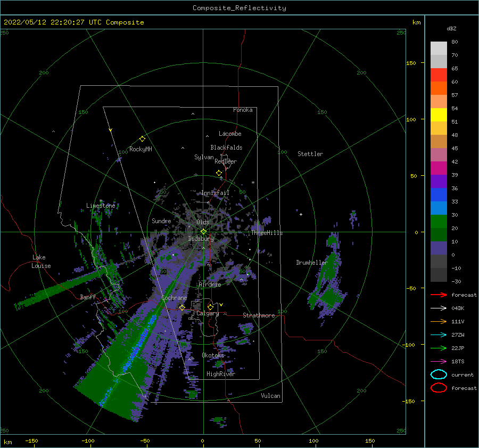
Task: Click the Composite_Reflectivity title text
Action: 240,8
